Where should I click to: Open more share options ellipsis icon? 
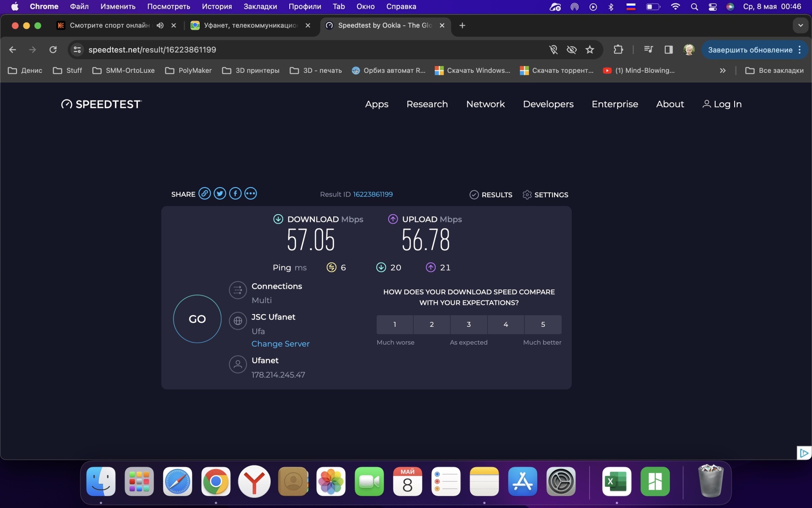pos(251,193)
